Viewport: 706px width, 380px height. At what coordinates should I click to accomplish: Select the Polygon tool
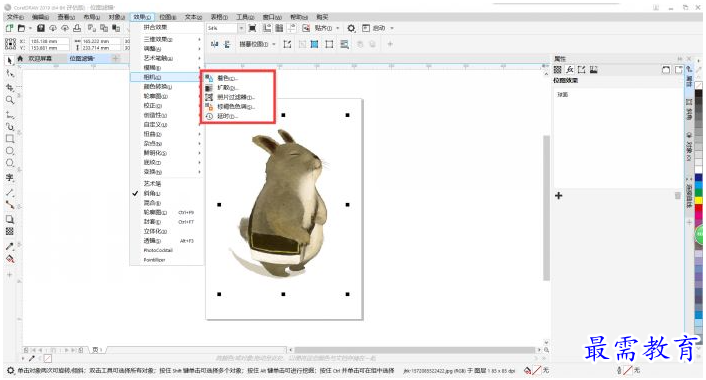coord(9,163)
